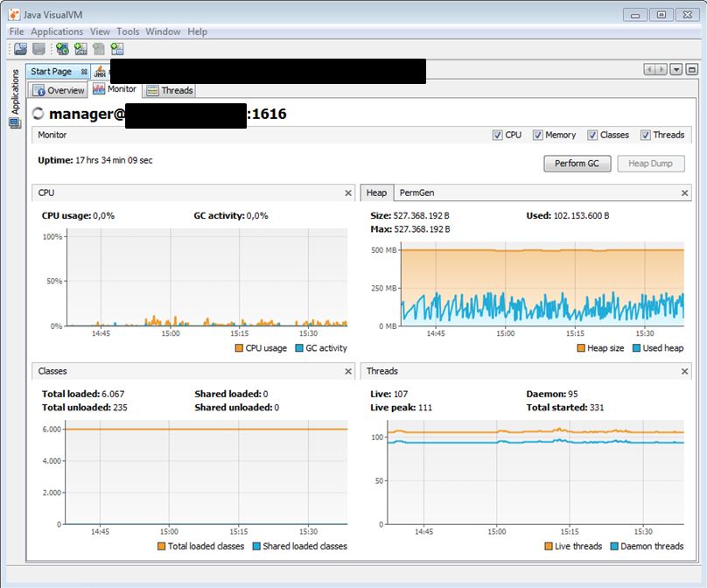This screenshot has width=707, height=588.
Task: Click the Shared loaded classes legend swatch
Action: pos(256,547)
